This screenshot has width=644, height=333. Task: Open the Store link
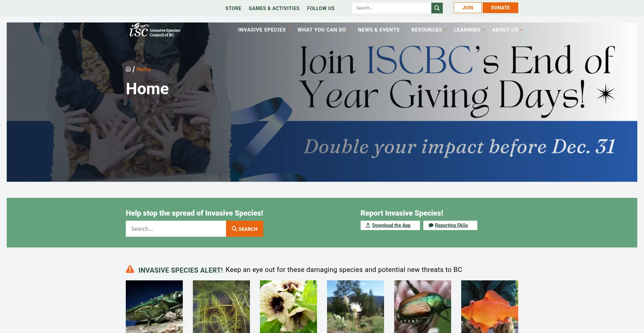click(233, 8)
